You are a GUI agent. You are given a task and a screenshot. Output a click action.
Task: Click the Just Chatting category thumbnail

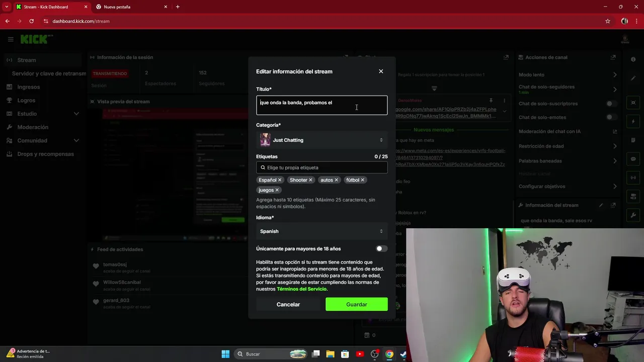tap(265, 140)
